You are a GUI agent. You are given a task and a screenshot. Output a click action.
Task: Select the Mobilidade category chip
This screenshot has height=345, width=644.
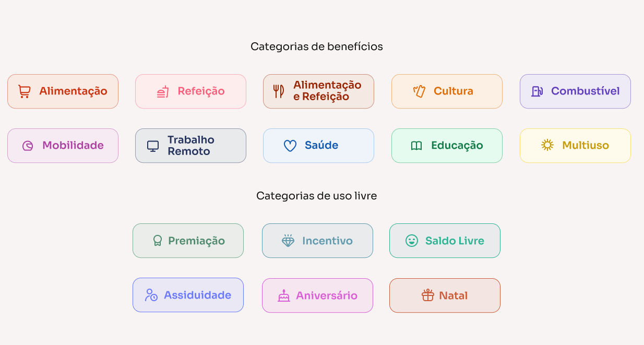coord(63,146)
